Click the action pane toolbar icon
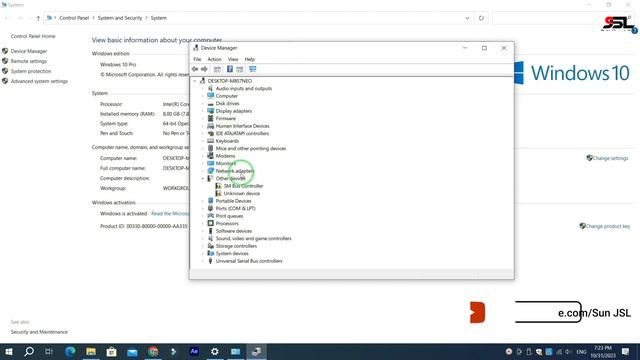Screen dimensions: 640x360 click(x=240, y=69)
